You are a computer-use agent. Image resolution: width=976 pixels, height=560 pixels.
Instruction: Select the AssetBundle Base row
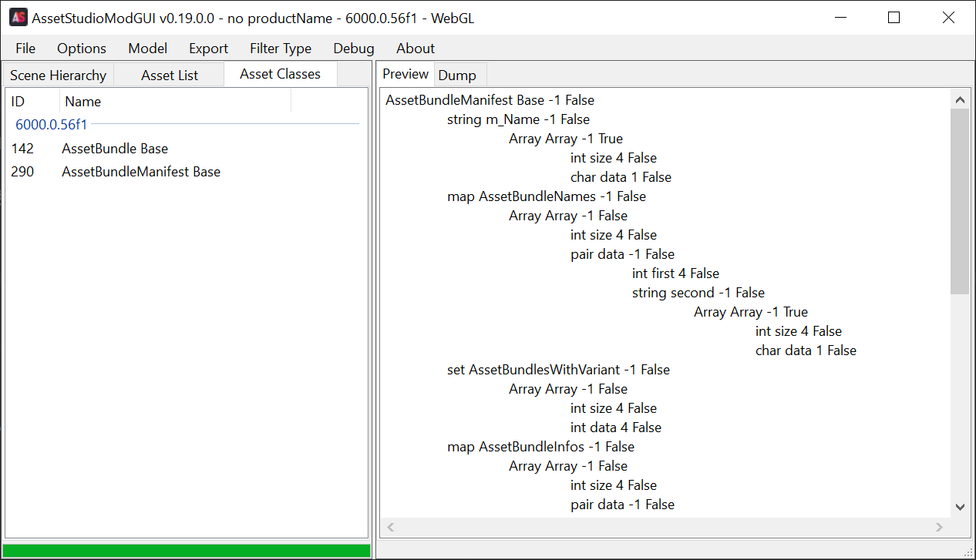[115, 149]
